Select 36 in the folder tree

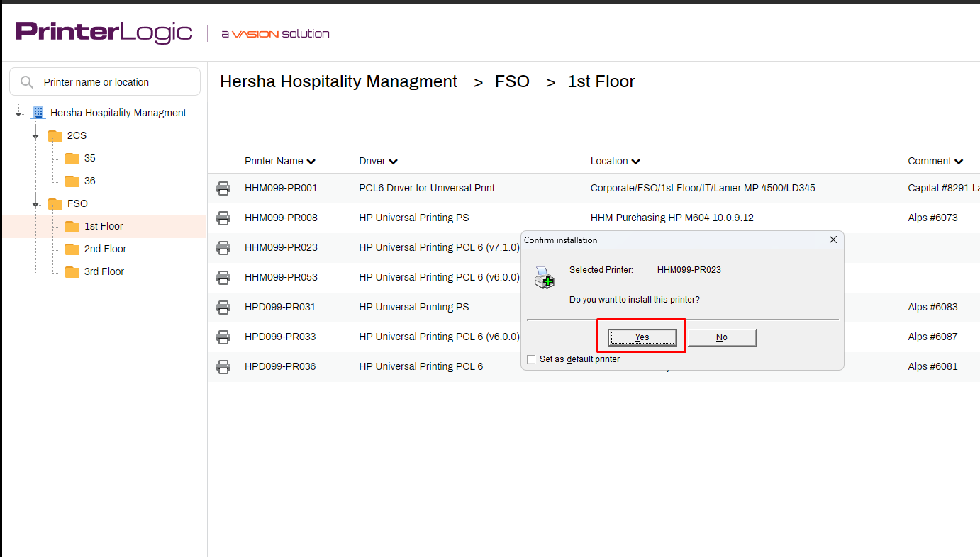pos(90,181)
